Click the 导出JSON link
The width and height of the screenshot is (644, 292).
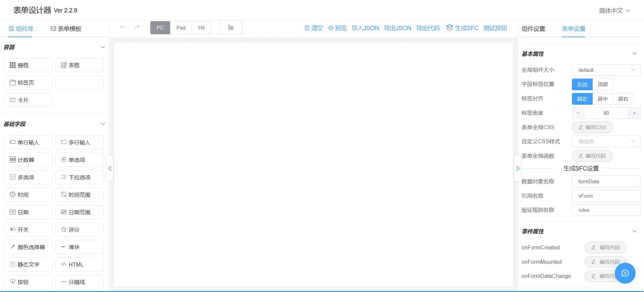(397, 28)
